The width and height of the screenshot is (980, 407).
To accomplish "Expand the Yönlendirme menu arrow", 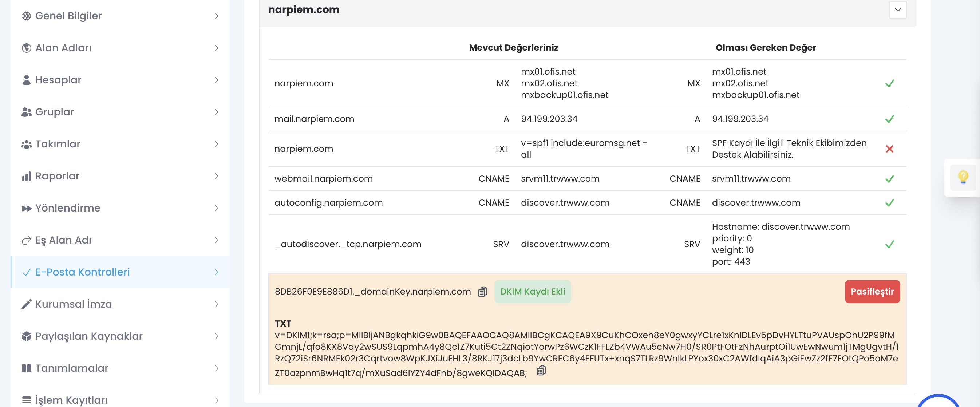I will tap(217, 208).
